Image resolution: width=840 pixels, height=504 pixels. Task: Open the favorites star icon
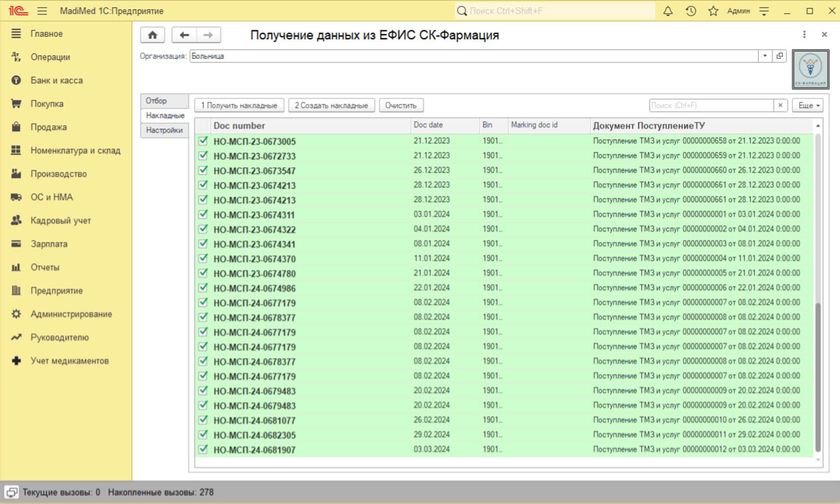click(x=713, y=11)
